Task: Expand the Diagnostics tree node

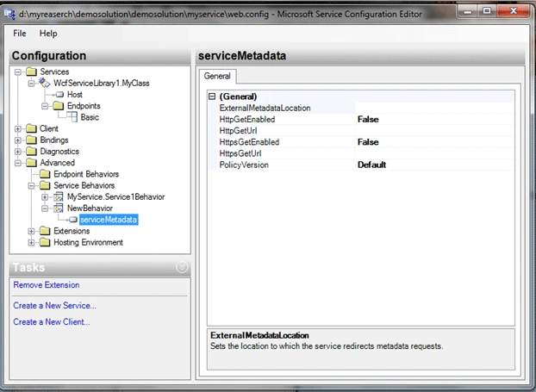Action: tap(18, 152)
